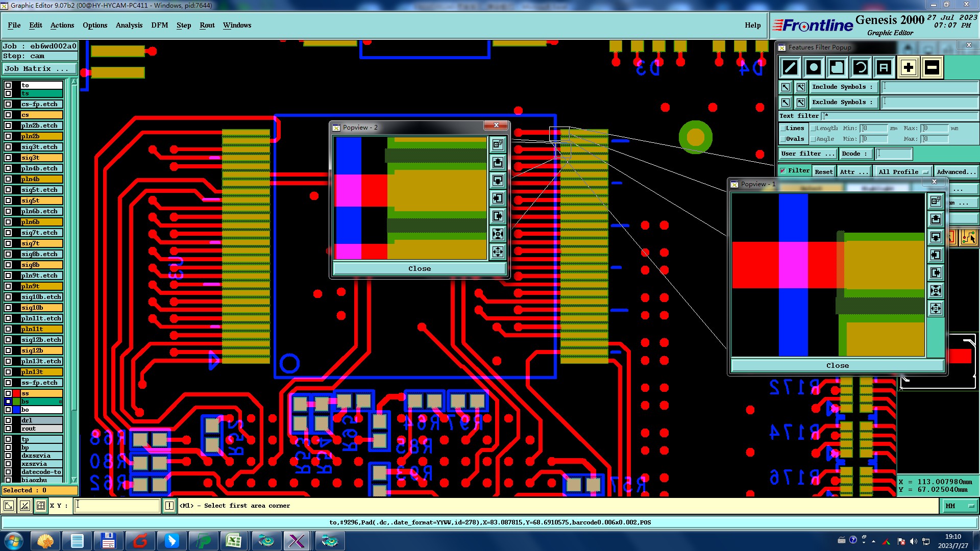
Task: Toggle the Filter checkbox
Action: click(x=783, y=171)
